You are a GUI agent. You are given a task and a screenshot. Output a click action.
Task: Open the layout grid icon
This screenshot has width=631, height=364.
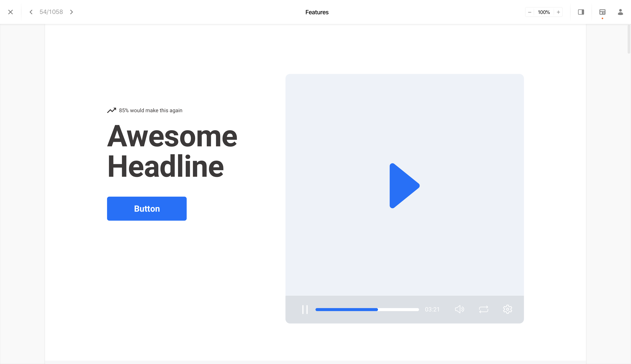click(602, 12)
